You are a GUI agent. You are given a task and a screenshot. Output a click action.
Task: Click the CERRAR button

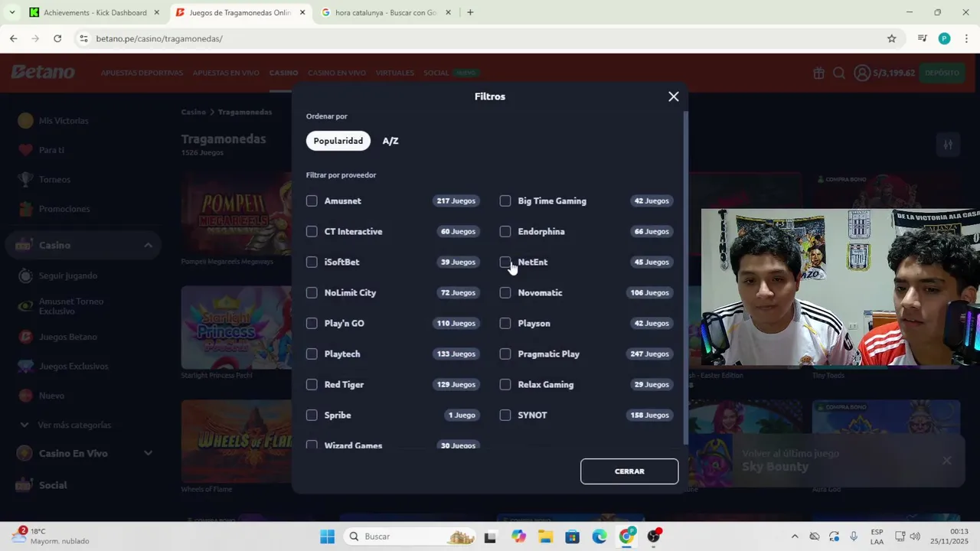pyautogui.click(x=629, y=471)
